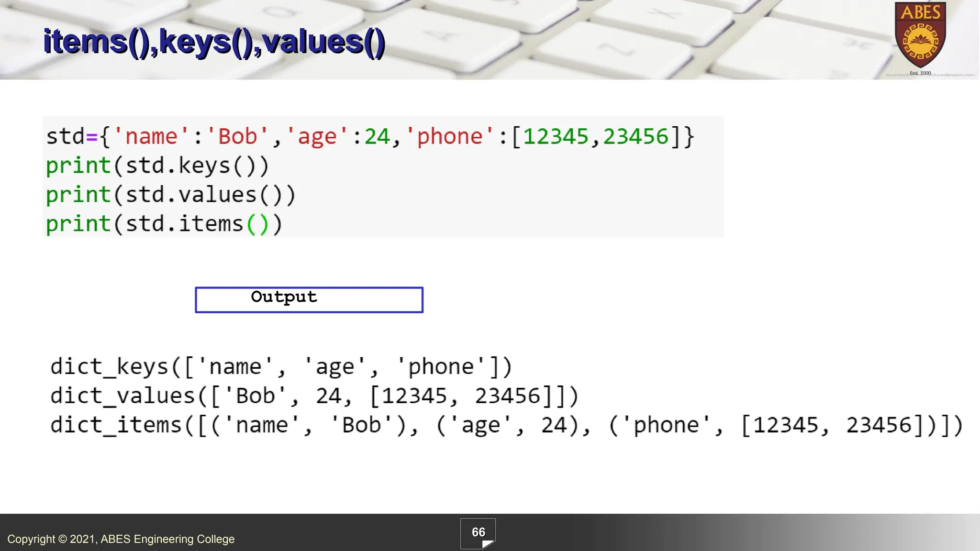Click the slide title items(),keys(),values()
The height and width of the screenshot is (551, 980).
pyautogui.click(x=214, y=42)
